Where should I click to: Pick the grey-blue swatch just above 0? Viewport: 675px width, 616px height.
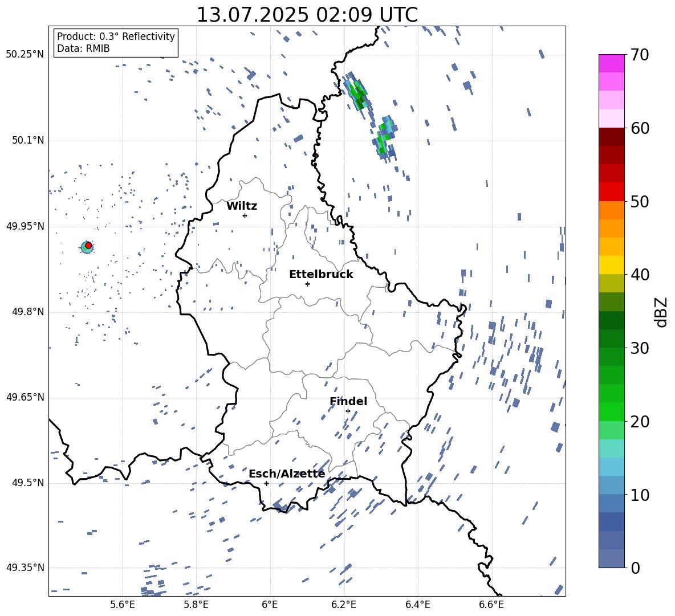611,559
